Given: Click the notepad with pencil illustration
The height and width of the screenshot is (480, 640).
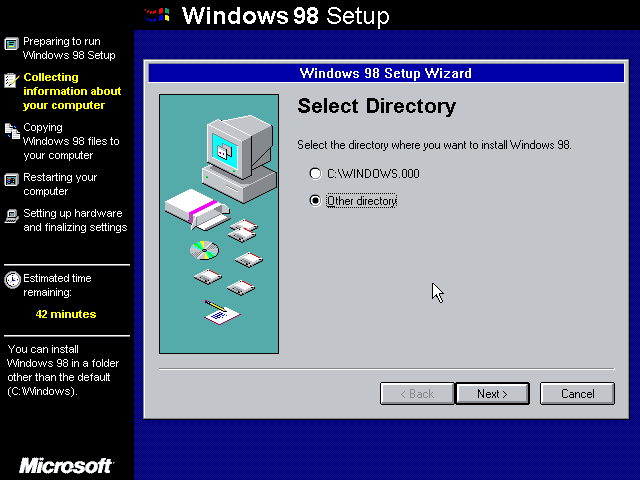Looking at the screenshot, I should click(222, 313).
